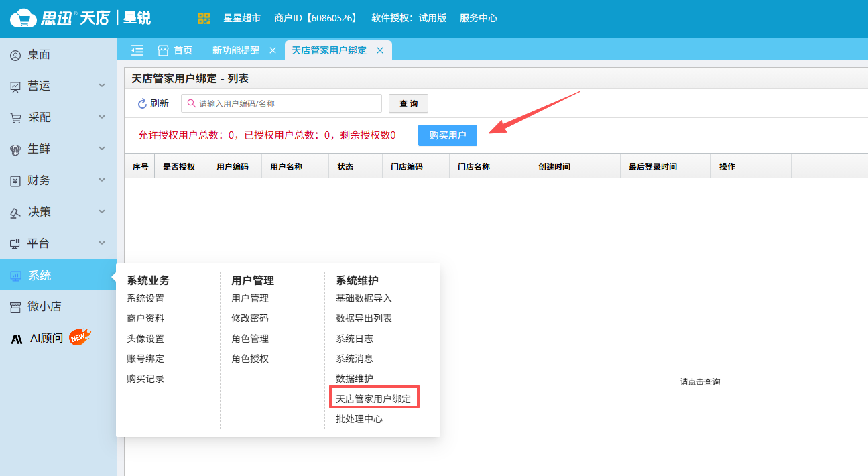Click the 购买用户 button
Viewport: 868px width, 476px height.
[x=448, y=135]
